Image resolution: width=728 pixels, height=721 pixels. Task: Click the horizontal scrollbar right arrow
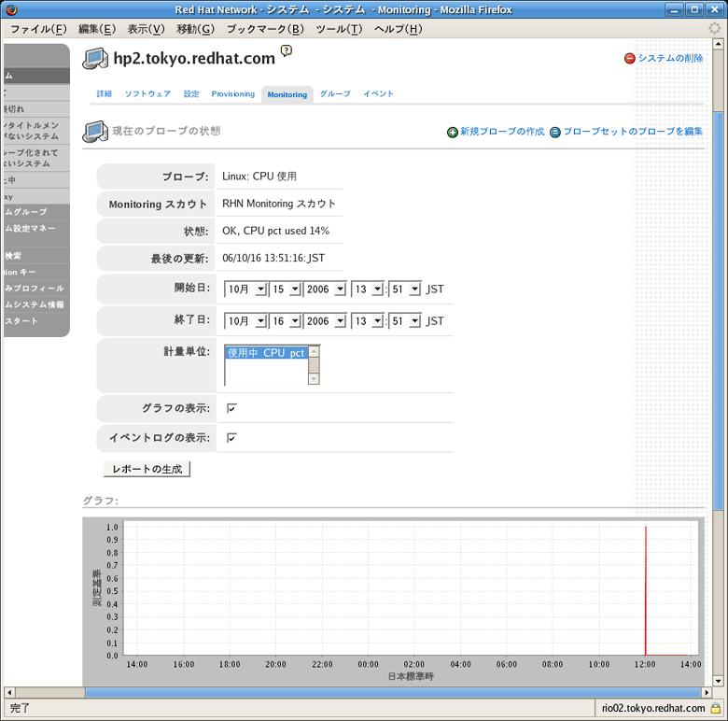click(707, 692)
